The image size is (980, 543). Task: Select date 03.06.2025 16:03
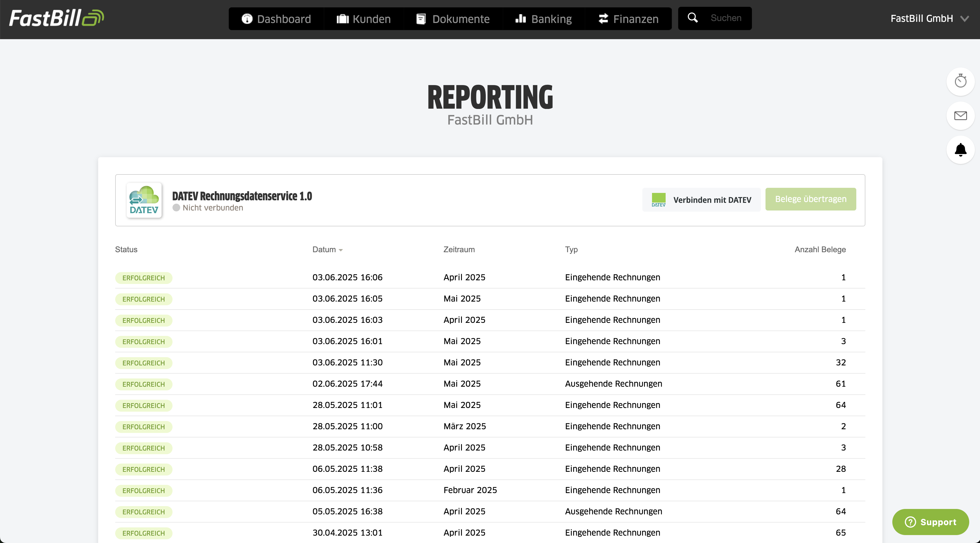coord(347,320)
